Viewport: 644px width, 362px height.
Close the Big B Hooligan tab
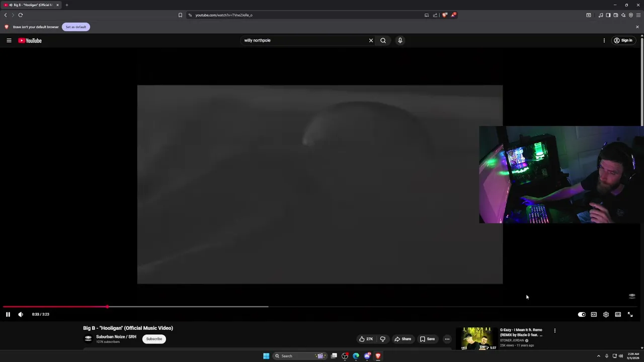pos(57,5)
